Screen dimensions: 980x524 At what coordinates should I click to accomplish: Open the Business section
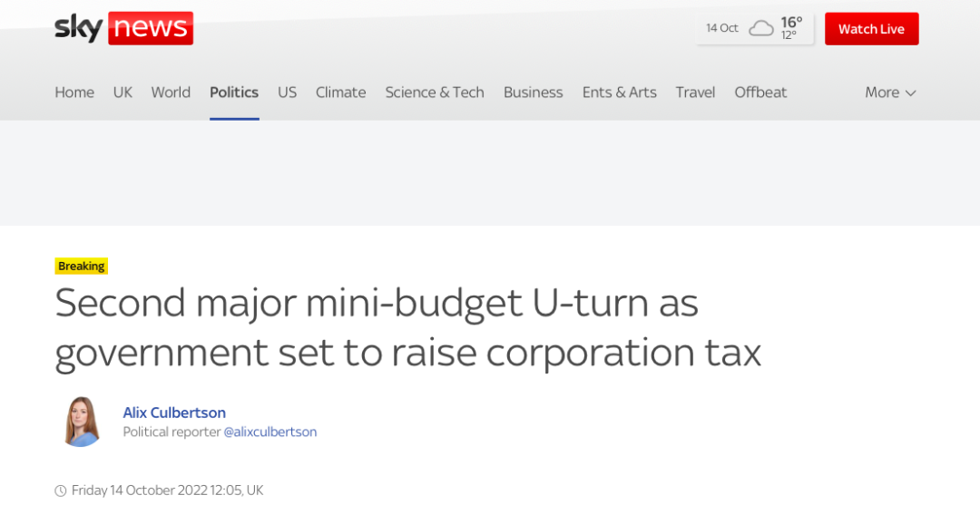pyautogui.click(x=534, y=92)
